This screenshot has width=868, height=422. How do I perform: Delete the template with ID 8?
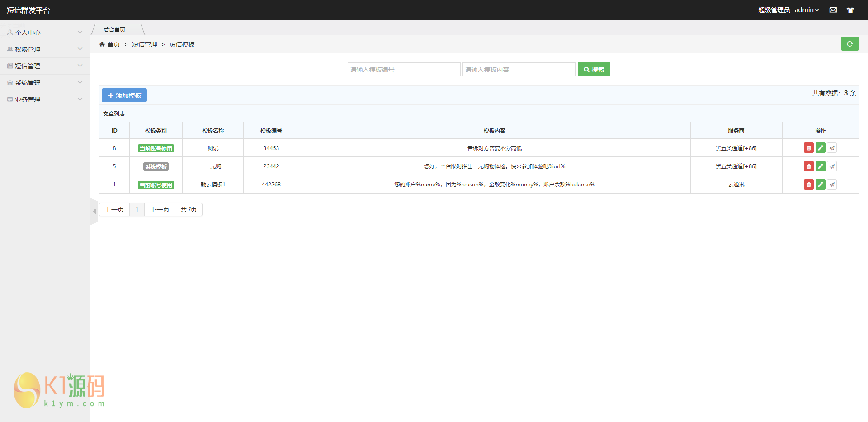click(x=808, y=148)
